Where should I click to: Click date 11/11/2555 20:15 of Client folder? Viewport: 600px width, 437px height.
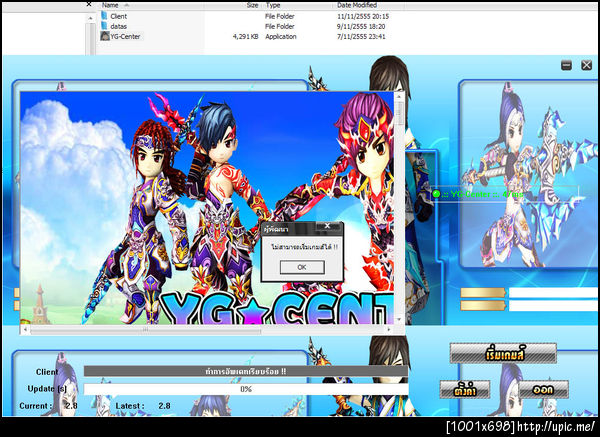pyautogui.click(x=363, y=16)
